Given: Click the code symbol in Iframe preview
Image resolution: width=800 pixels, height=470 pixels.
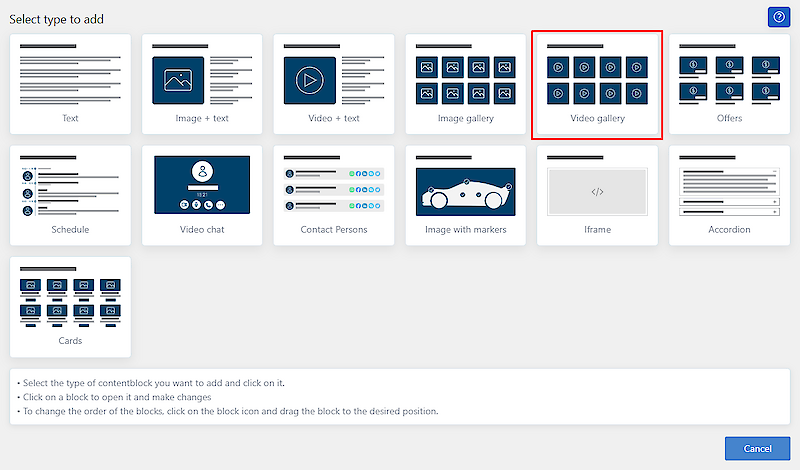Looking at the screenshot, I should (x=597, y=191).
